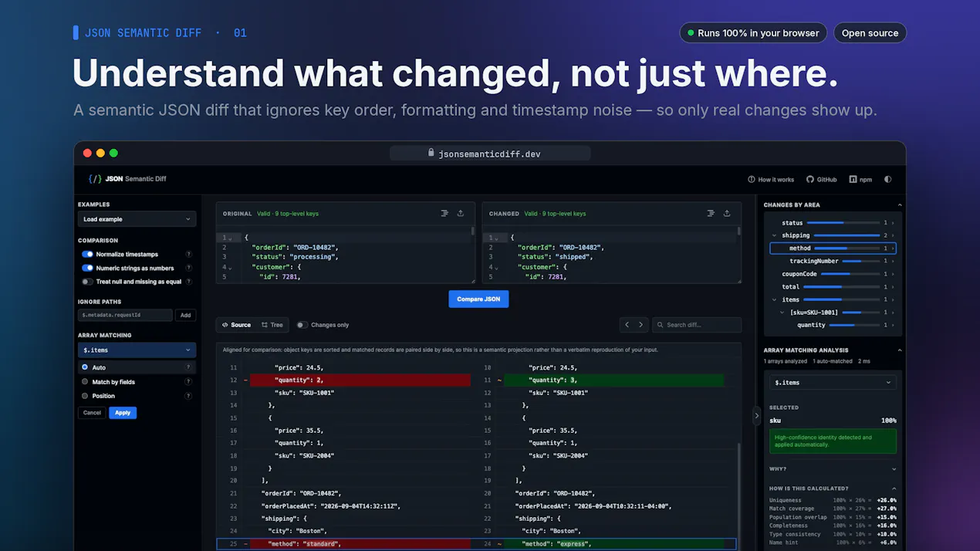Format the ORIGINAL JSON with the align icon
Viewport: 980px width, 551px height.
pos(444,213)
